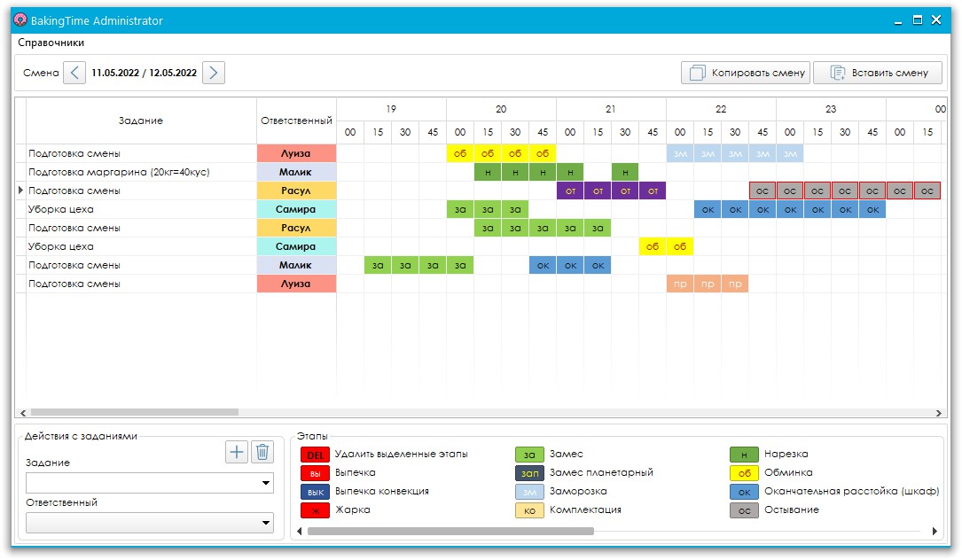
Task: Choose the Замес планетарный stage swatch
Action: (529, 473)
